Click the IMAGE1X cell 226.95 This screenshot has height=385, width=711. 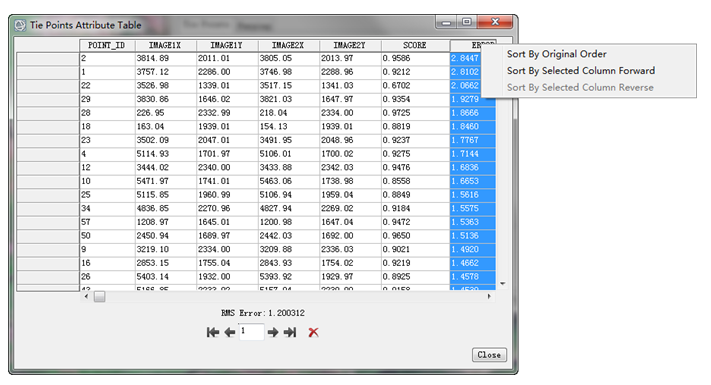(x=166, y=113)
